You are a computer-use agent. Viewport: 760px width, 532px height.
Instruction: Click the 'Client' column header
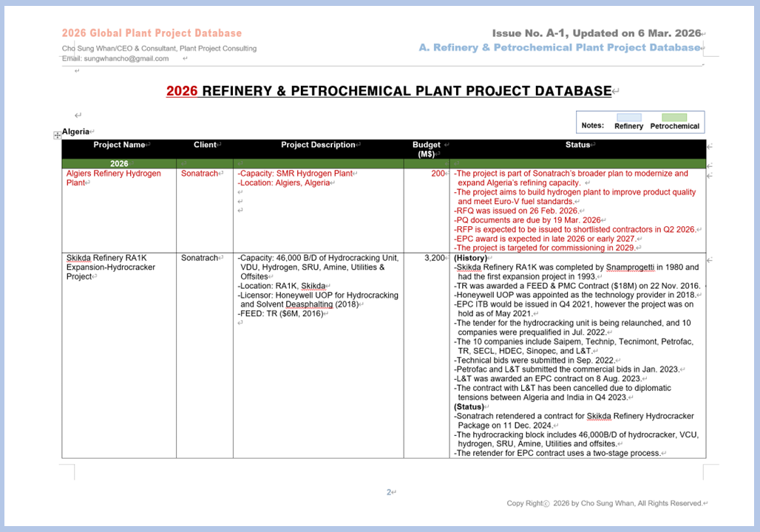pyautogui.click(x=205, y=145)
